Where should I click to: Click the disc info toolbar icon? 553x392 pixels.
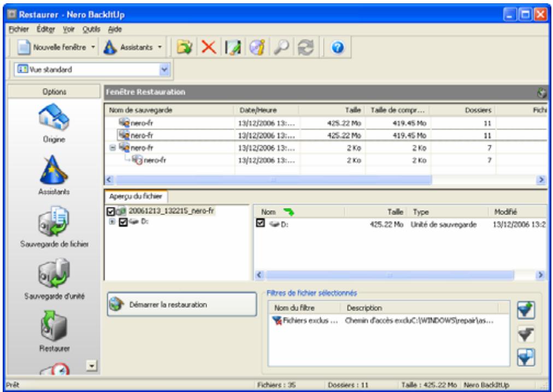click(257, 47)
